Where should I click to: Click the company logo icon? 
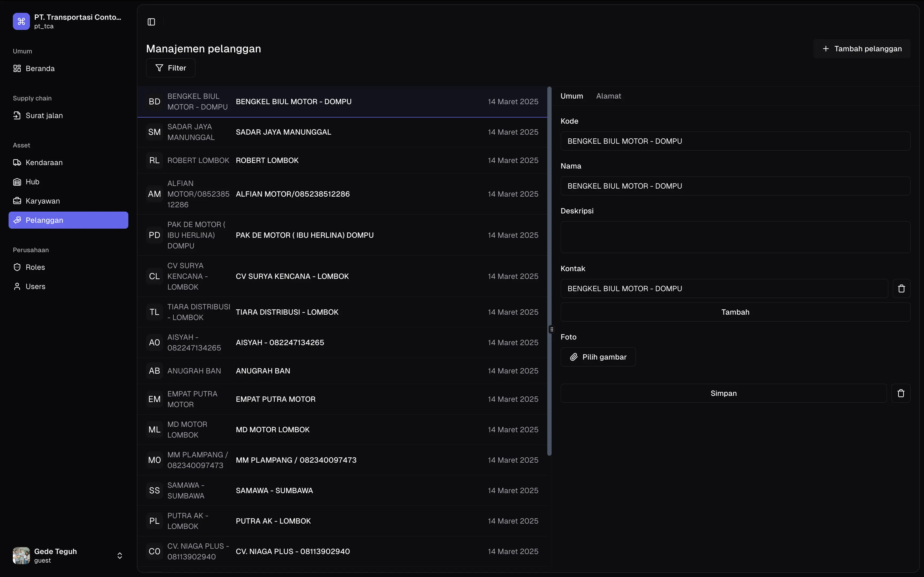pyautogui.click(x=21, y=21)
